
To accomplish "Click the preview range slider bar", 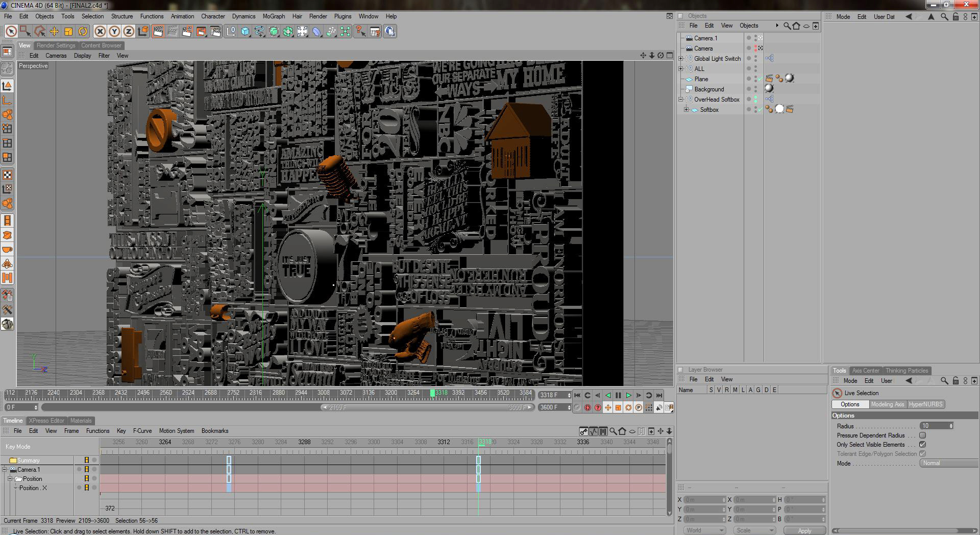I will coord(426,407).
